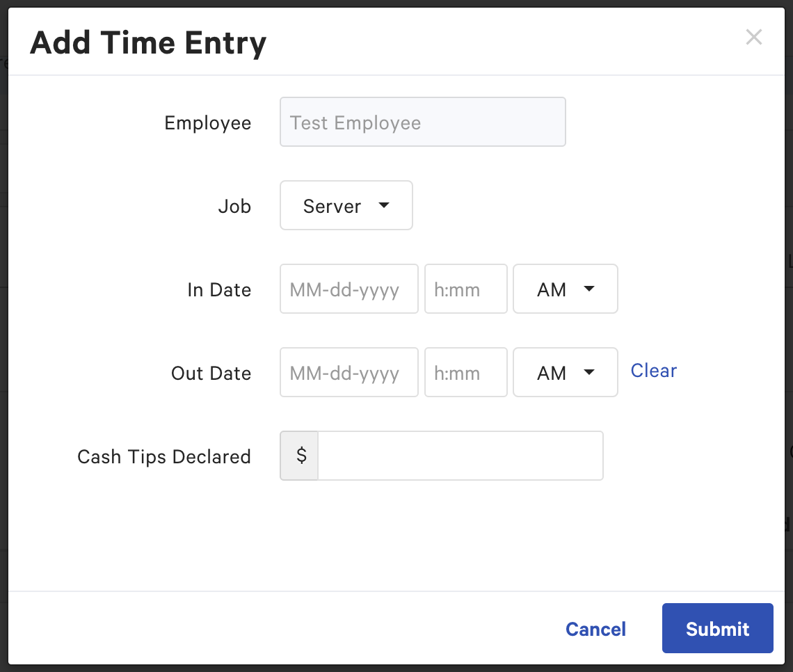Click the X to close the dialog

[x=754, y=37]
